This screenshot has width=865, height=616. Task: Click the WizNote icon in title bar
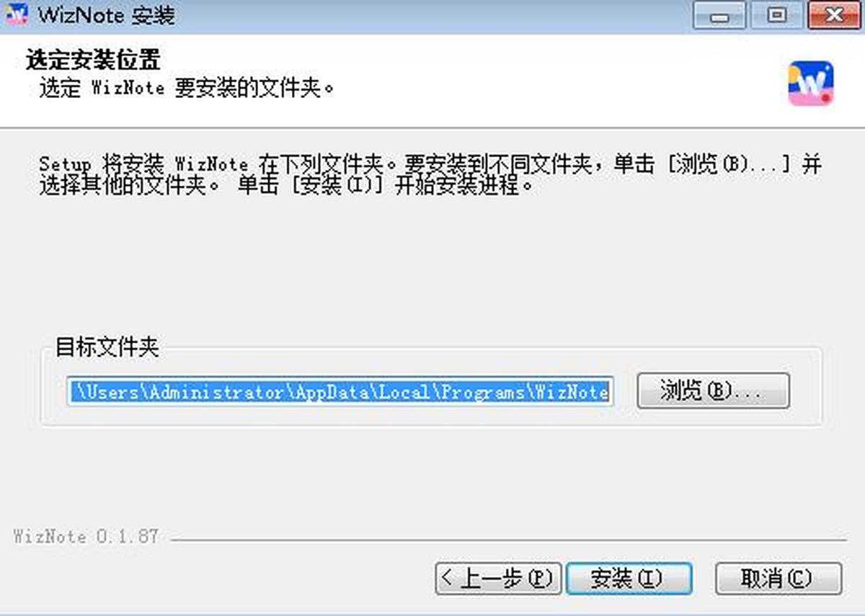tap(16, 14)
